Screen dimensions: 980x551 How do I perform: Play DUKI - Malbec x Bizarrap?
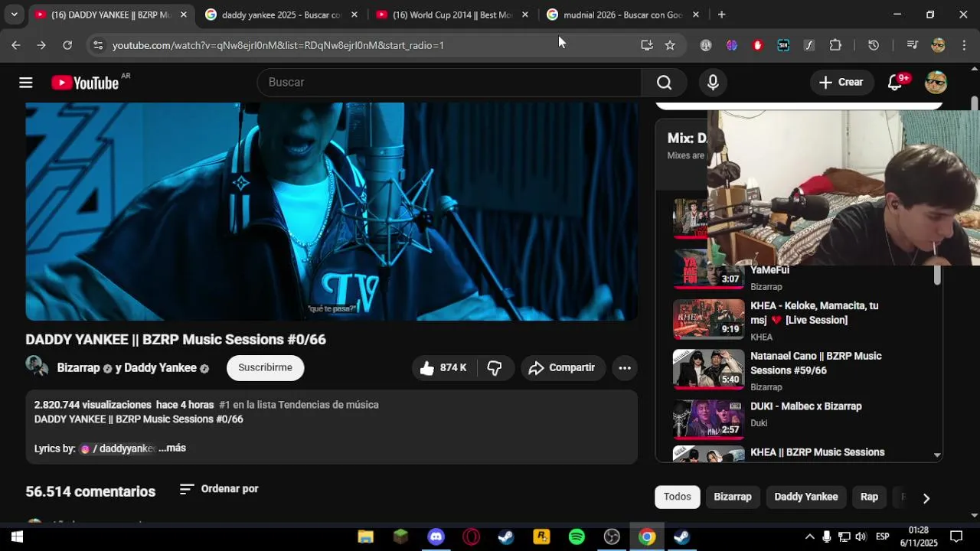[806, 406]
